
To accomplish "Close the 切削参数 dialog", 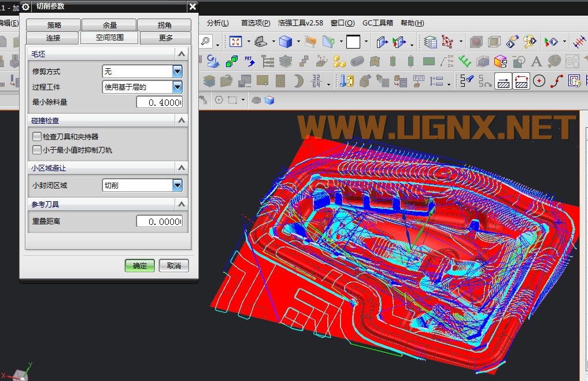I will tap(193, 6).
